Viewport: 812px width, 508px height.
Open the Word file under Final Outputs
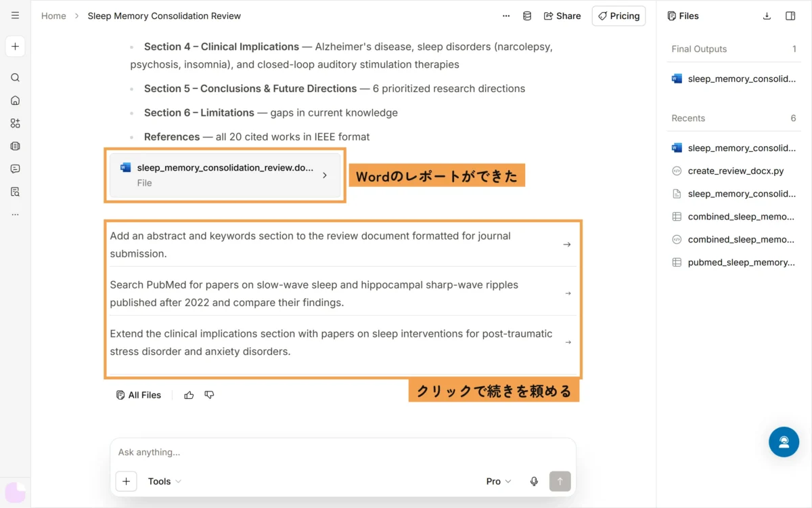point(734,79)
